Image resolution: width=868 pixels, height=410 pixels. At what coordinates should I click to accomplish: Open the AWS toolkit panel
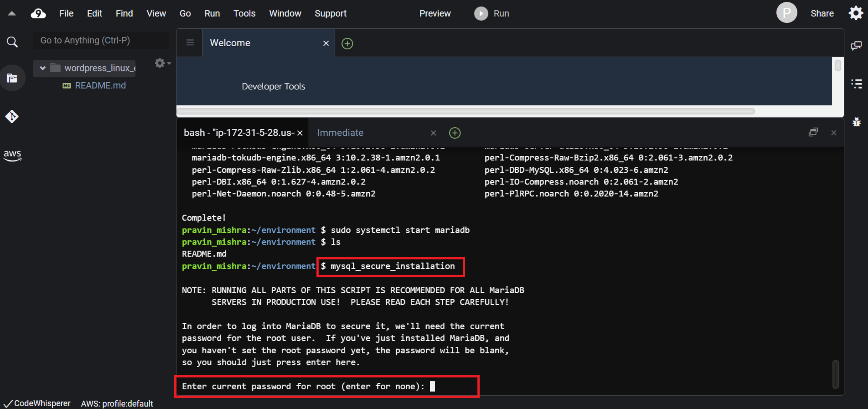[x=12, y=155]
